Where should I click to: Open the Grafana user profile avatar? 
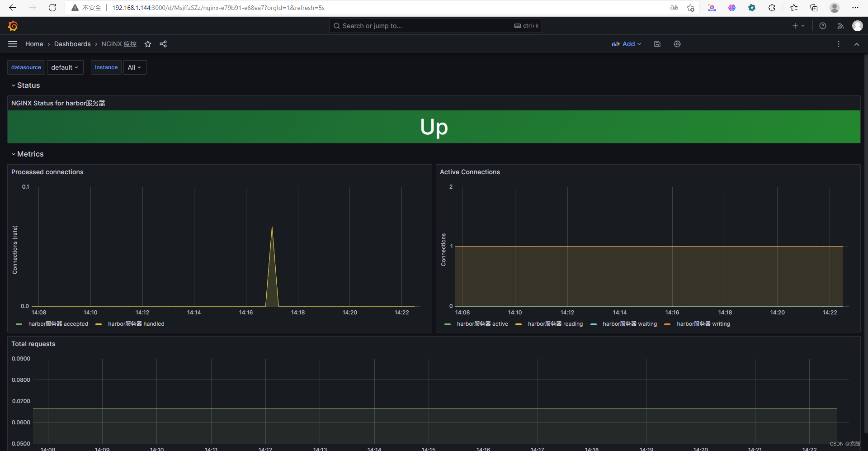(x=858, y=26)
